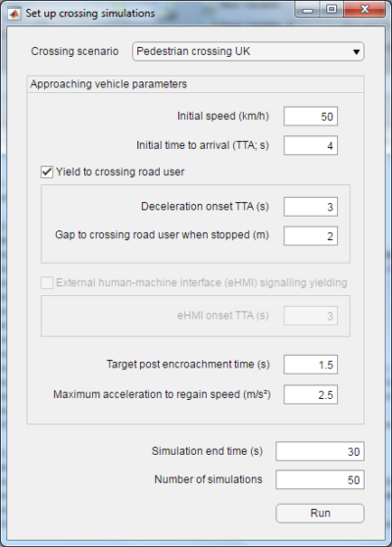Click the Run button
The width and height of the screenshot is (392, 547).
(319, 513)
